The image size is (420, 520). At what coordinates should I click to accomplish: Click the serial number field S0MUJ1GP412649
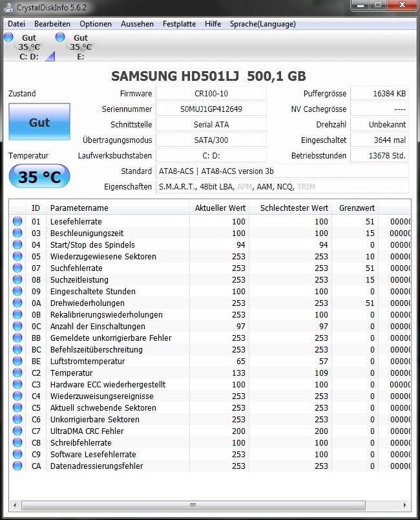(x=211, y=109)
